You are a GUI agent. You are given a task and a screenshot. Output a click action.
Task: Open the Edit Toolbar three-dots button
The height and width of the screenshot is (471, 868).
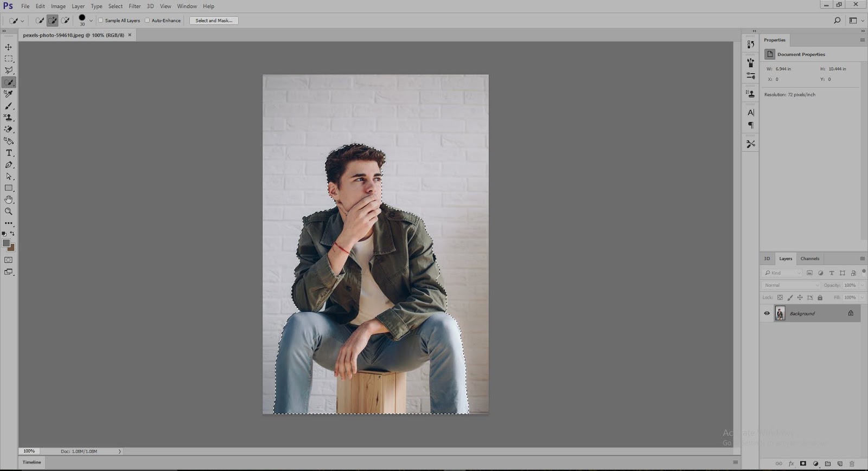click(x=9, y=223)
